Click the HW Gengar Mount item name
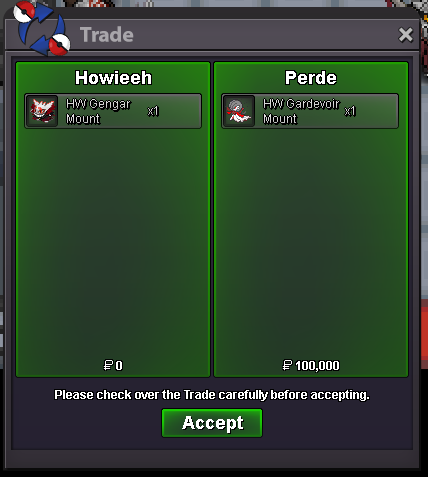Screen dimensions: 428x477 [98, 111]
